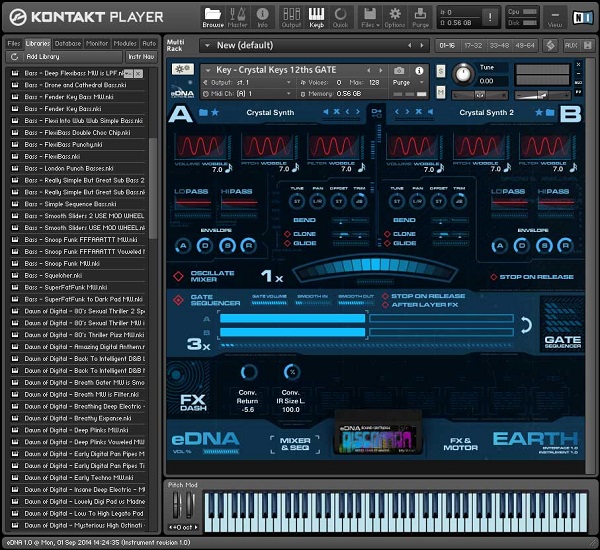The width and height of the screenshot is (600, 550).
Task: Click layer A favorite star icon
Action: pos(215,112)
